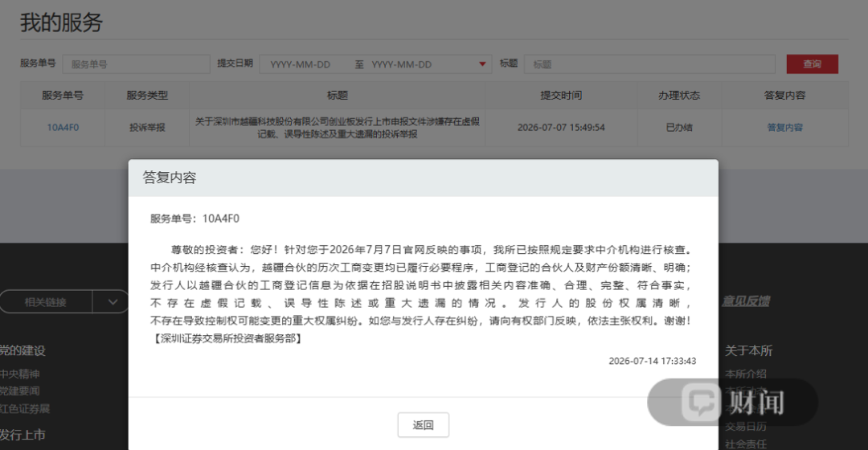This screenshot has height=450, width=868.
Task: Click the 相关链接 button
Action: tap(45, 302)
